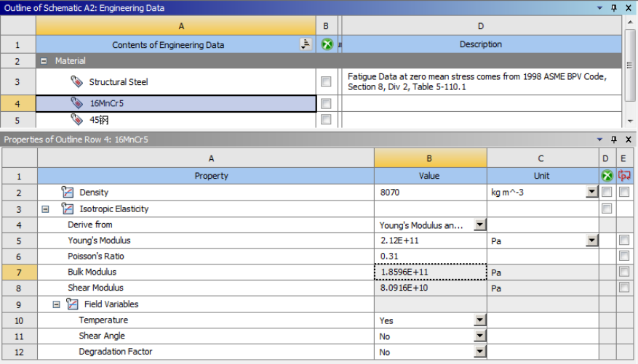Open the Temperature field variable dropdown
Viewport: 638px width, 364px height.
pyautogui.click(x=480, y=320)
